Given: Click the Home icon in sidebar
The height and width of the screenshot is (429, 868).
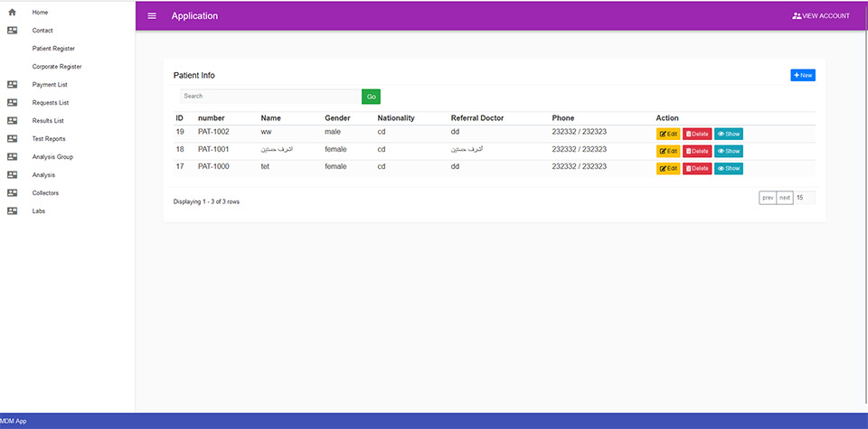Looking at the screenshot, I should point(12,12).
